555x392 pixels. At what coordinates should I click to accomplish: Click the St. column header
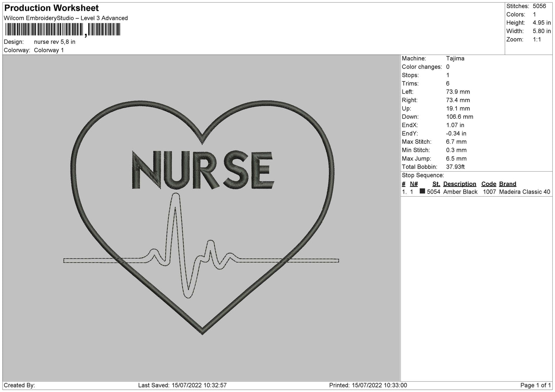click(436, 184)
